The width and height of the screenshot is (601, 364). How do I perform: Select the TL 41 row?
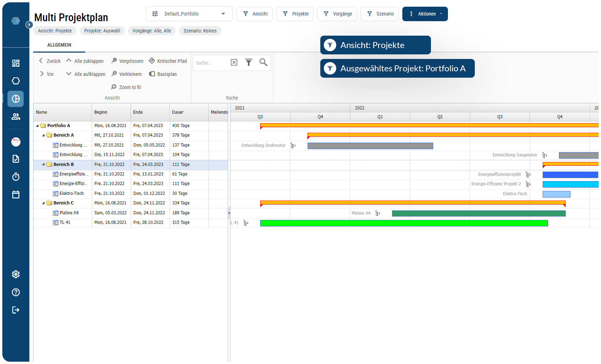click(x=130, y=223)
